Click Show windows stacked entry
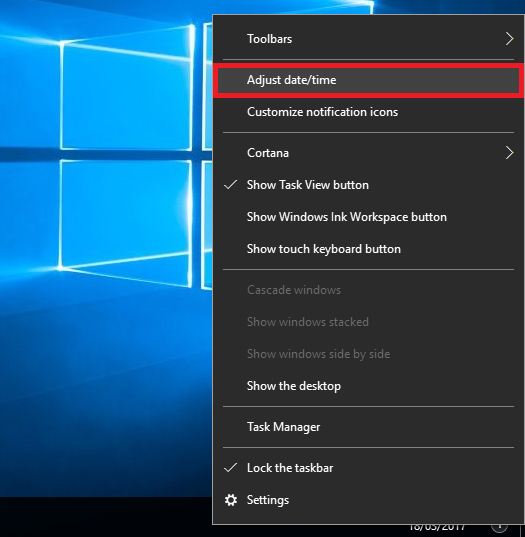 click(x=308, y=322)
